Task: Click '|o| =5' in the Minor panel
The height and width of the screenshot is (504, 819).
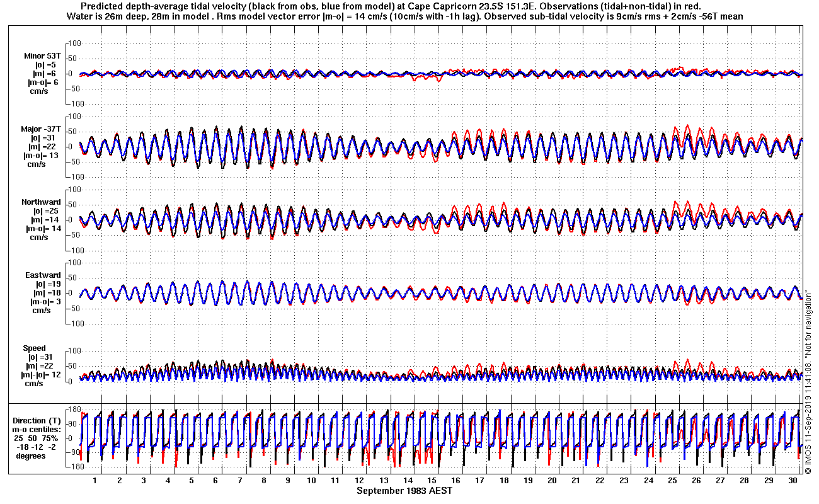Action: (x=45, y=65)
